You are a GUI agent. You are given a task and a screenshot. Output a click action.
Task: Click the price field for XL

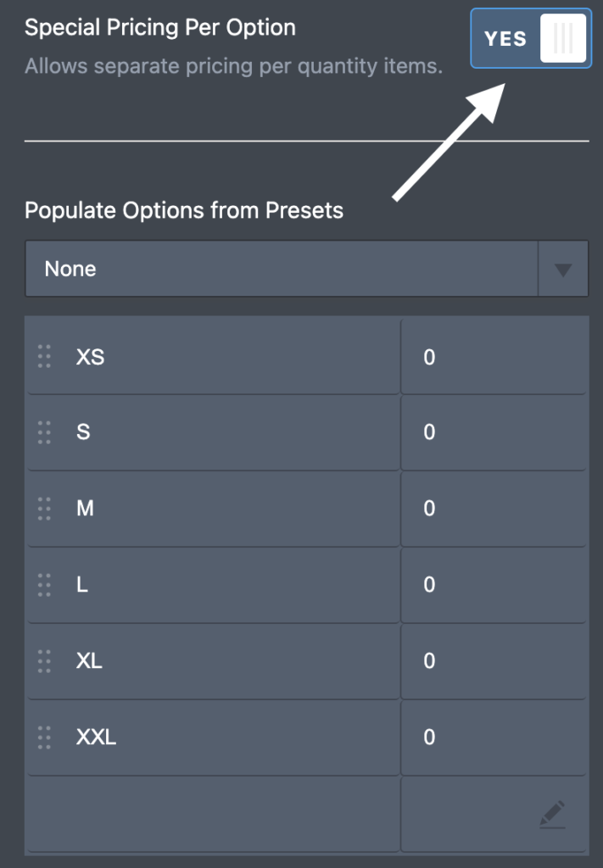tap(494, 661)
